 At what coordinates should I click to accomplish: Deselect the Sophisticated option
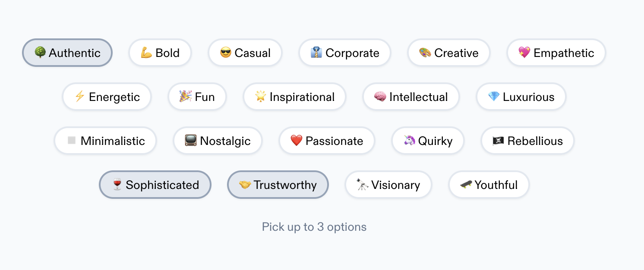pyautogui.click(x=155, y=185)
